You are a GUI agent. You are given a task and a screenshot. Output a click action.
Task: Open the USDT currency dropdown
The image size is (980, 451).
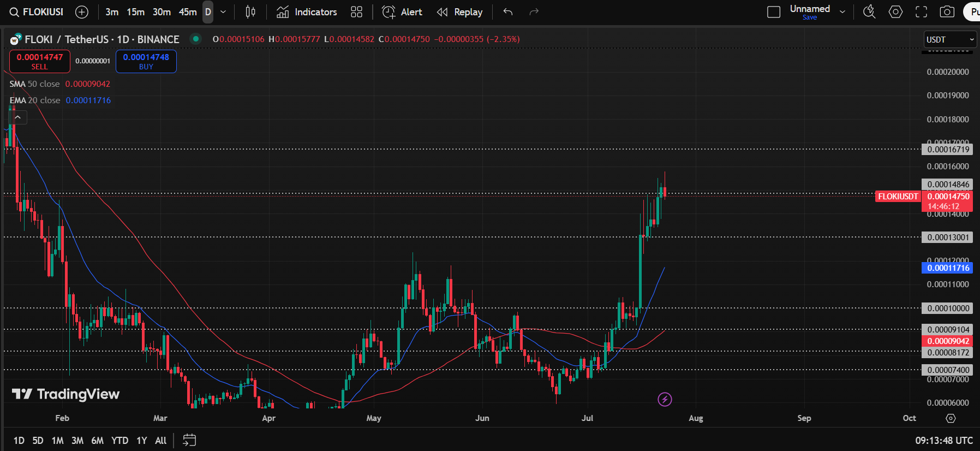(950, 39)
